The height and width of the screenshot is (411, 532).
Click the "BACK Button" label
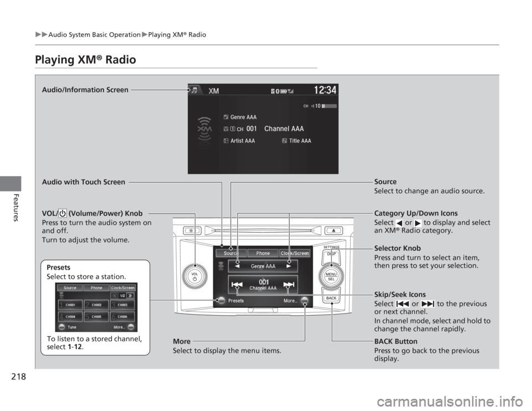396,341
